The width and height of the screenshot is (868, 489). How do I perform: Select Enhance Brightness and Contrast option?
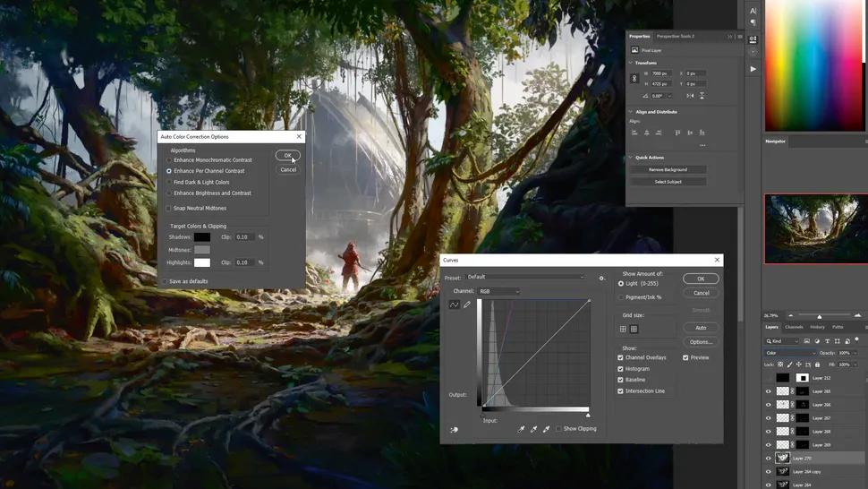pos(169,193)
